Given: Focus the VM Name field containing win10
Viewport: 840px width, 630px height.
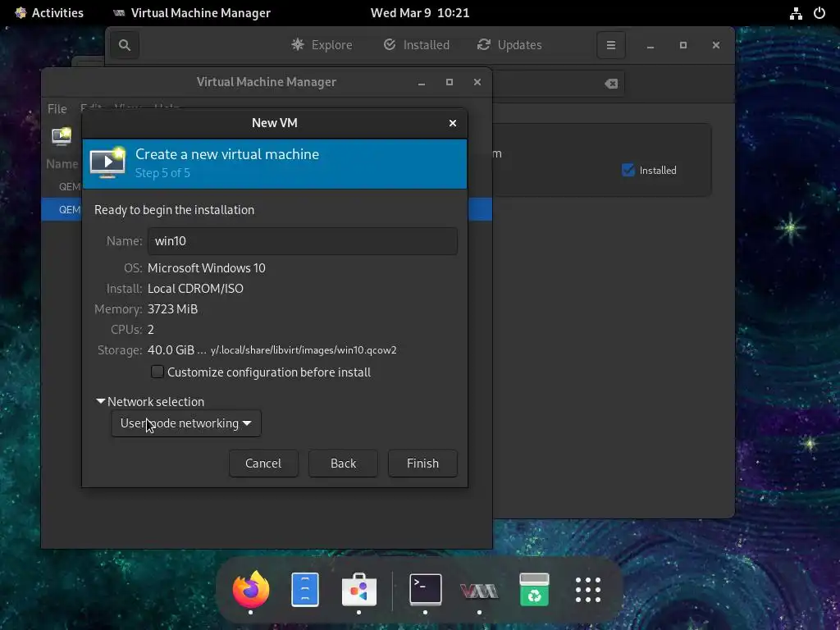Looking at the screenshot, I should tap(302, 241).
